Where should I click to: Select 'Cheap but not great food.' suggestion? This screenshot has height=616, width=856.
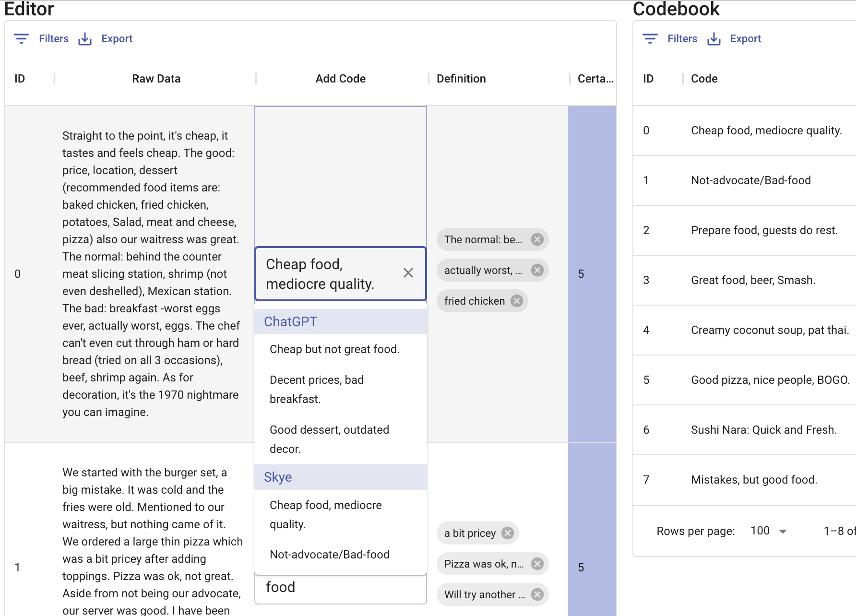(334, 349)
